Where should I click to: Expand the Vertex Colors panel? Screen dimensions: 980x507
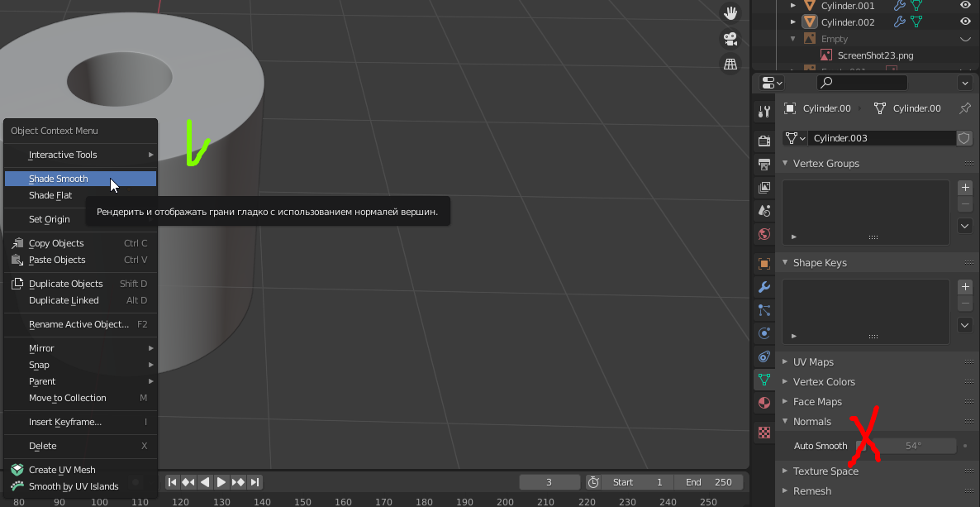[x=785, y=382]
